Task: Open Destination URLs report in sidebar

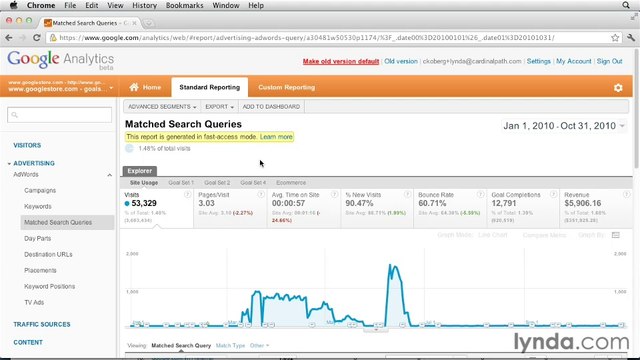Action: click(48, 254)
